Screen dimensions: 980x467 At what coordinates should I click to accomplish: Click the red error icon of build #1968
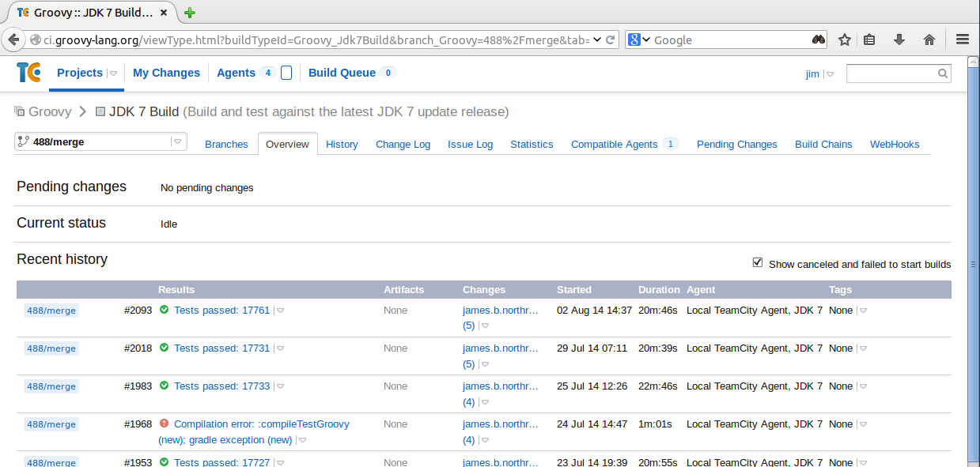(x=165, y=424)
